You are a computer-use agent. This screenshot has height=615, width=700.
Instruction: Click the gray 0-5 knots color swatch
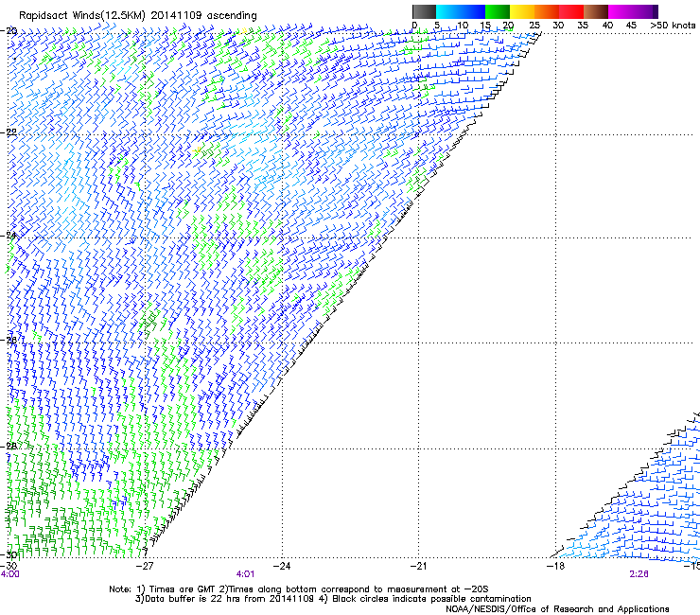[424, 11]
